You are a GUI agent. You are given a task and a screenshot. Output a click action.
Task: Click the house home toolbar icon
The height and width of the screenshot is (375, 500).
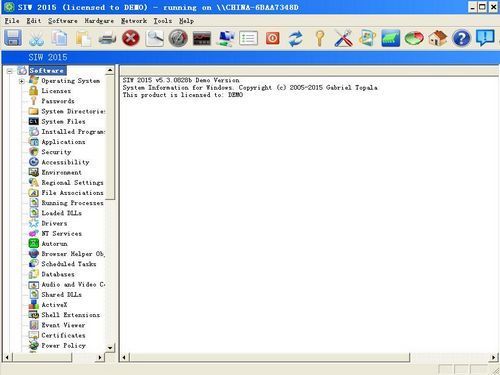pyautogui.click(x=438, y=38)
